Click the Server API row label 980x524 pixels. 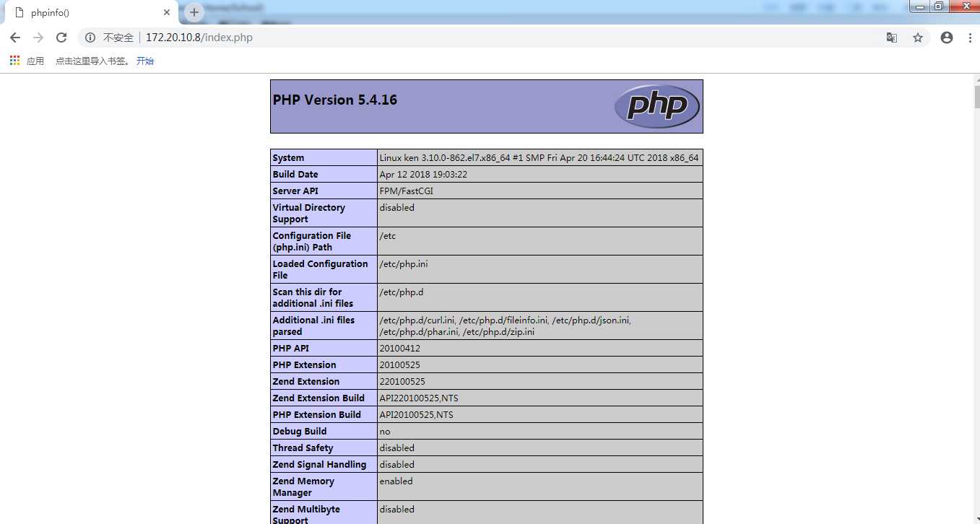[x=295, y=191]
